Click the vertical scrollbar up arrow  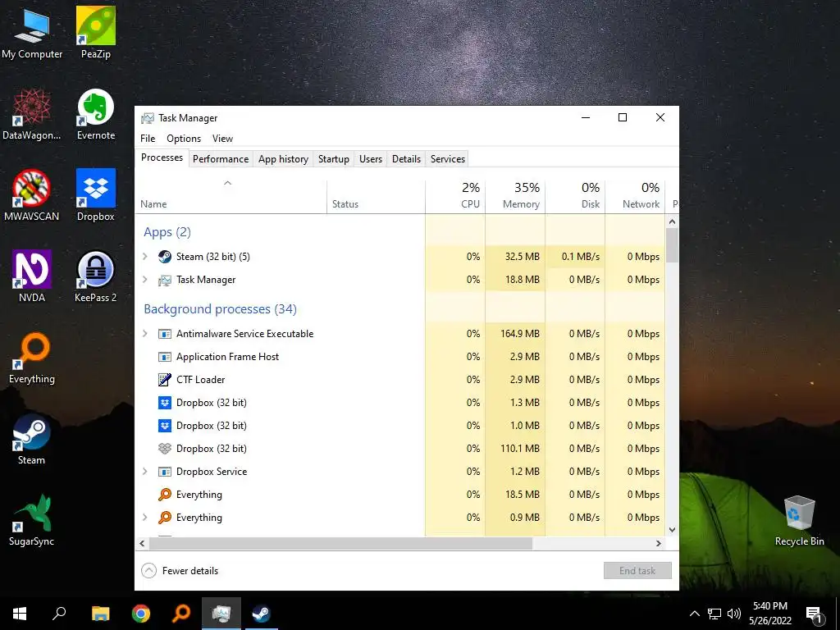673,221
